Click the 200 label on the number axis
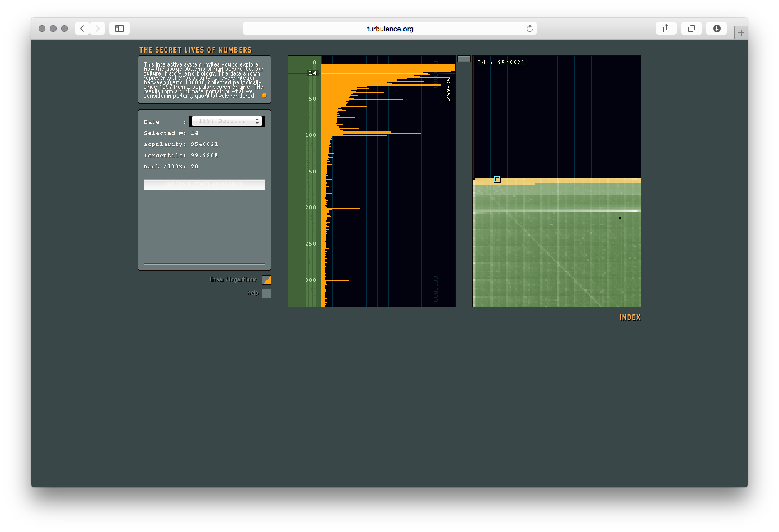Screen dimensions: 779x532 click(311, 208)
